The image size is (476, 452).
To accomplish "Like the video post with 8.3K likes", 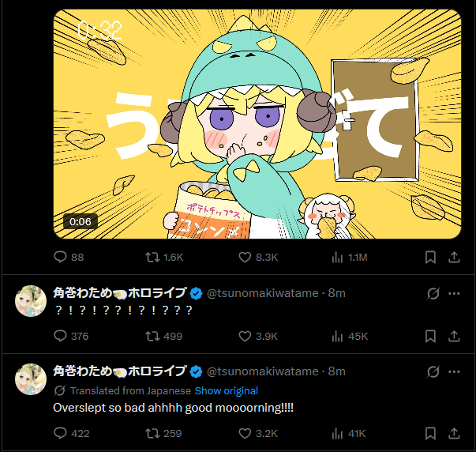I will (245, 257).
